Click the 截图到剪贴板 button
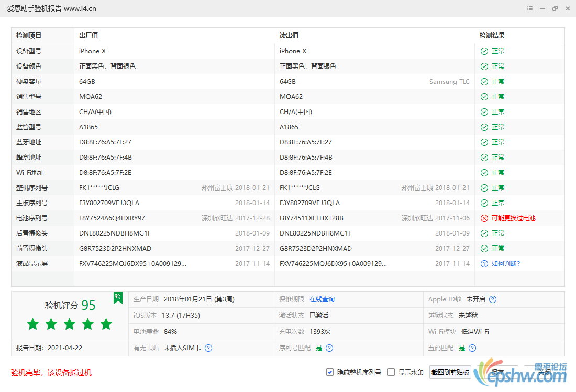Screen dimensions: 576x392 pyautogui.click(x=450, y=373)
